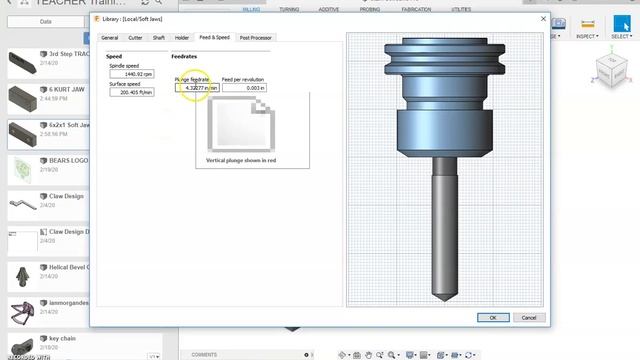640x360 pixels.
Task: Select the Pan hand tool
Action: [369, 355]
